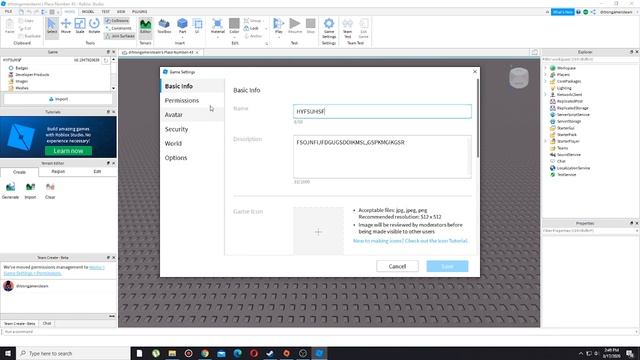Click Generate in Terrain Editor

(11, 191)
